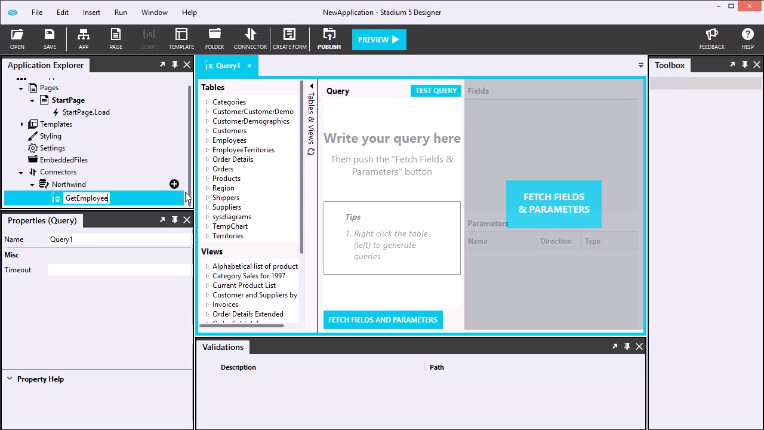Open the Feedback icon
Image resolution: width=764 pixels, height=430 pixels.
[x=712, y=39]
